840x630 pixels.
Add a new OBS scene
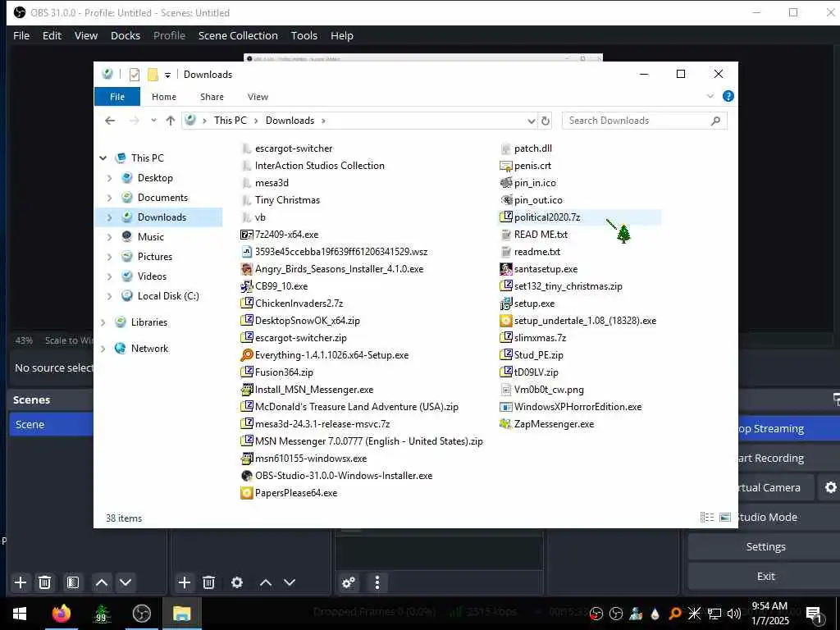click(21, 582)
